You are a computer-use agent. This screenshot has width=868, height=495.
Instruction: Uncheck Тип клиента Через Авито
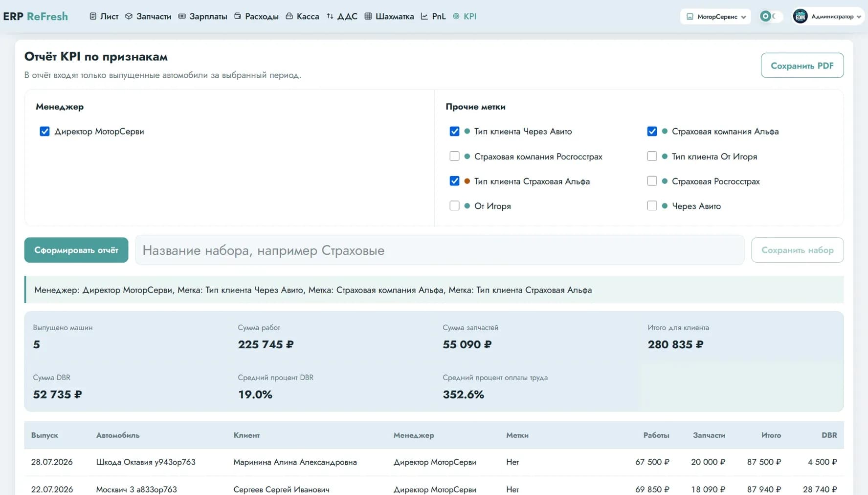[x=454, y=131]
